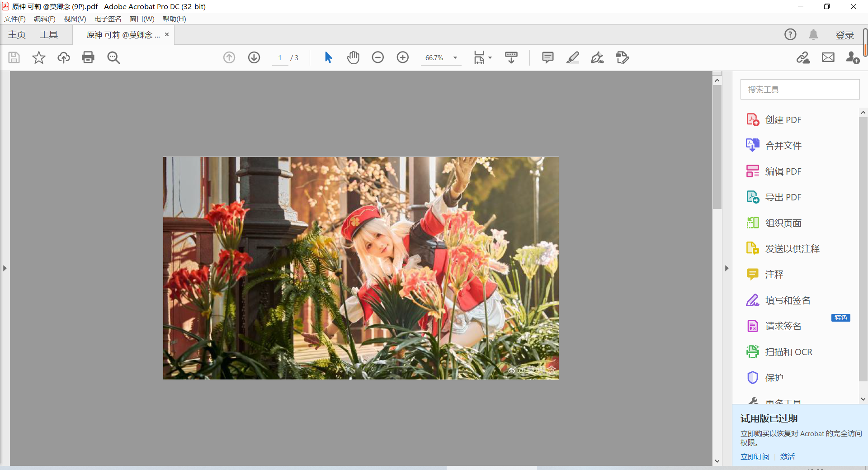This screenshot has width=868, height=470.
Task: Click the 激活 link
Action: point(788,456)
